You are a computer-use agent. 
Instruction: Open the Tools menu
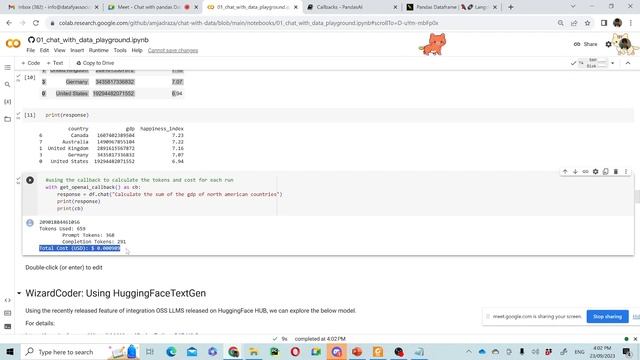(x=120, y=50)
